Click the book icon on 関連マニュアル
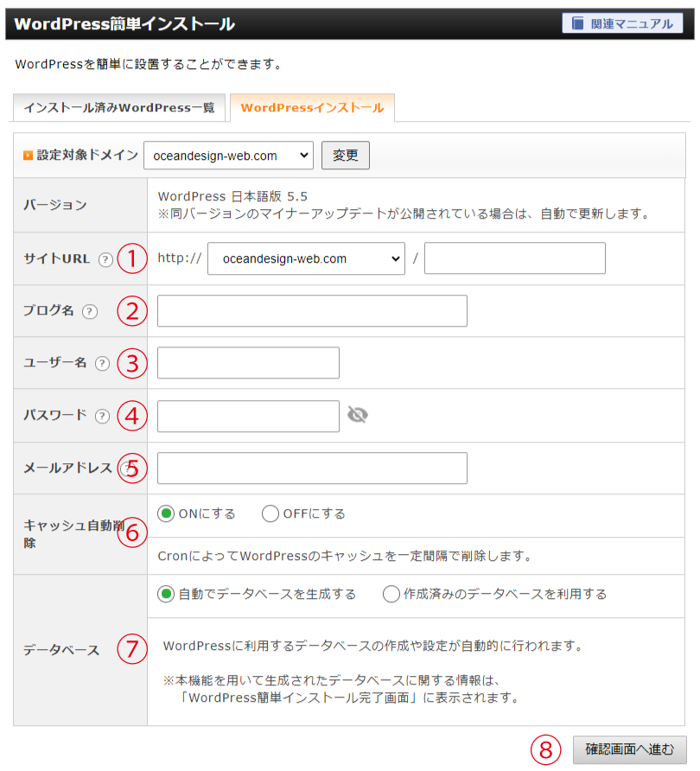 tap(577, 23)
